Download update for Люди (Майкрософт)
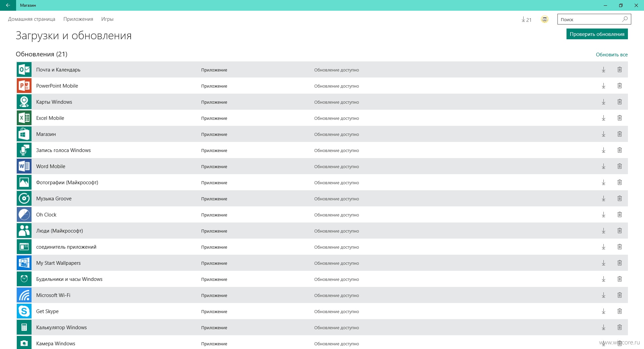This screenshot has width=644, height=349. (603, 231)
